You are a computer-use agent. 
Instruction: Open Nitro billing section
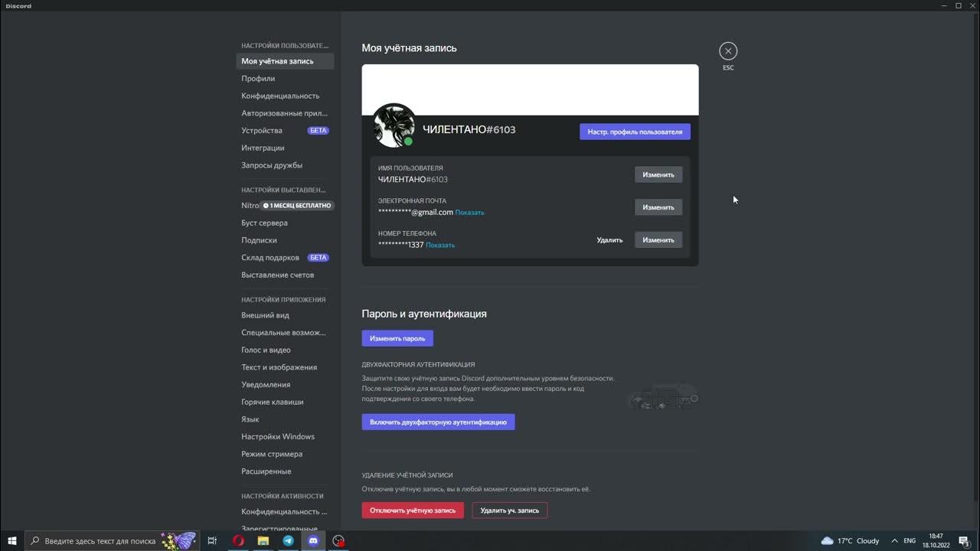pyautogui.click(x=285, y=205)
